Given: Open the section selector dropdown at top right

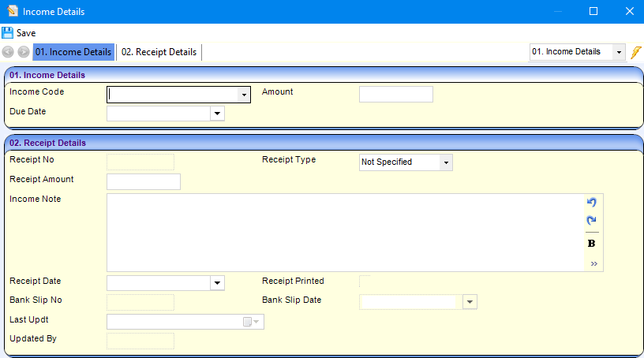Looking at the screenshot, I should [x=618, y=52].
